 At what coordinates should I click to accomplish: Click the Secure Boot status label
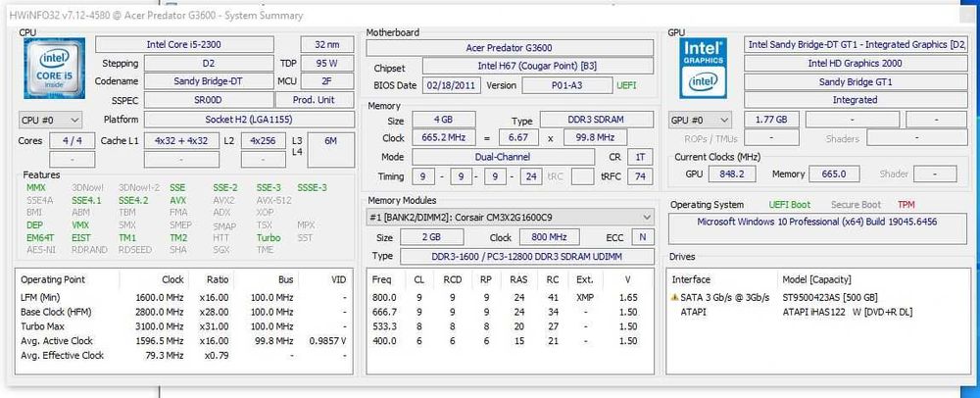[x=856, y=204]
